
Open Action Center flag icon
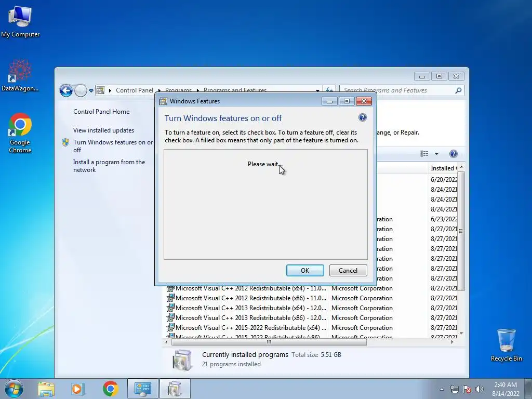pos(467,389)
